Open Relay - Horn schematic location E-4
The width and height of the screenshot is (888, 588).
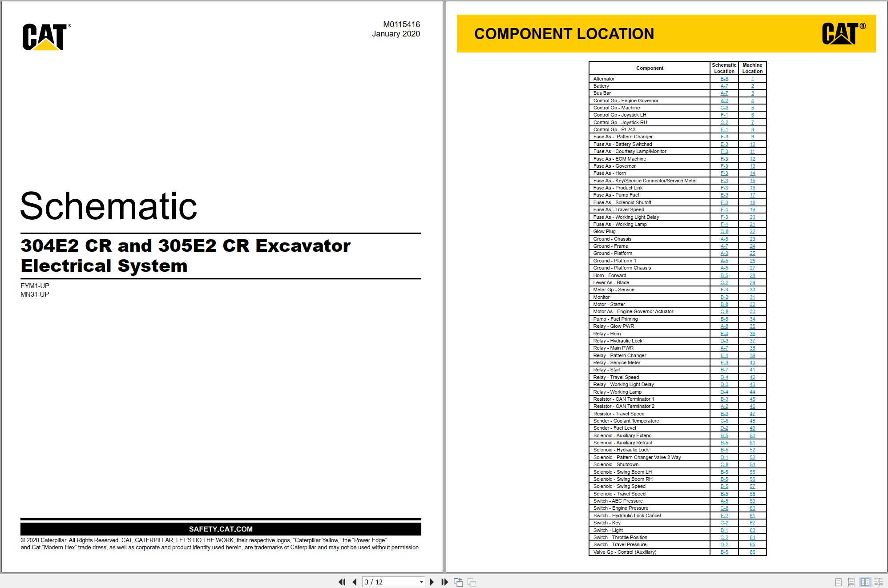point(724,334)
